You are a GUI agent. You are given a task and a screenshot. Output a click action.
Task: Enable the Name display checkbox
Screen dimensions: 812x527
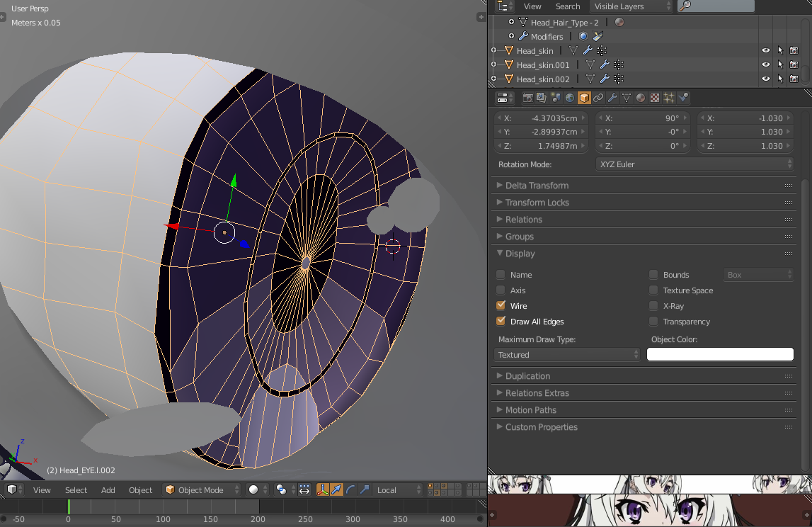501,275
